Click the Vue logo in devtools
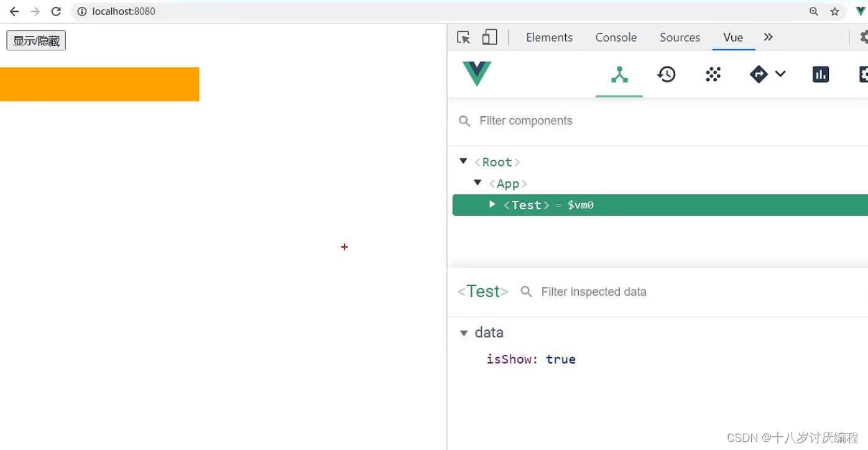 (x=477, y=73)
